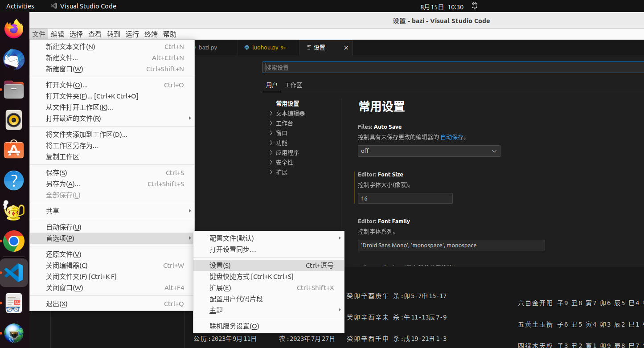
Task: Open the 查看 menu
Action: point(95,34)
